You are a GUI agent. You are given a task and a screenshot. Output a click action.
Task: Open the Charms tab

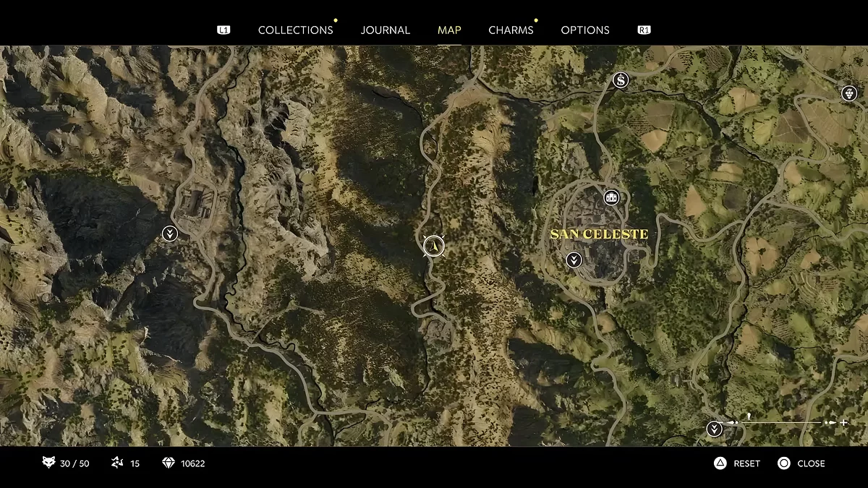511,30
